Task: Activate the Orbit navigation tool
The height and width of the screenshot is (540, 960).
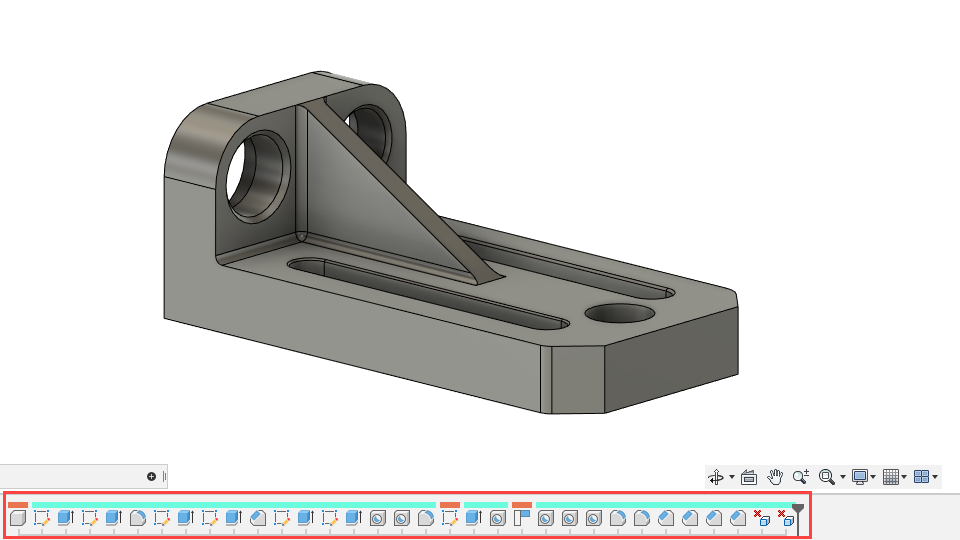Action: coord(716,477)
